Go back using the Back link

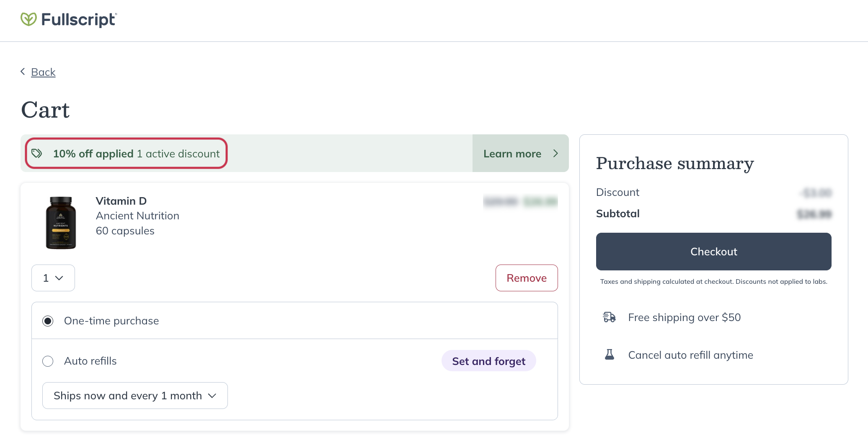tap(43, 72)
